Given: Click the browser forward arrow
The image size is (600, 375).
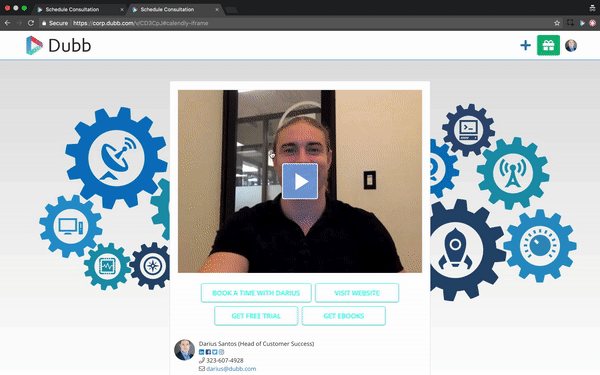Looking at the screenshot, I should tap(19, 23).
